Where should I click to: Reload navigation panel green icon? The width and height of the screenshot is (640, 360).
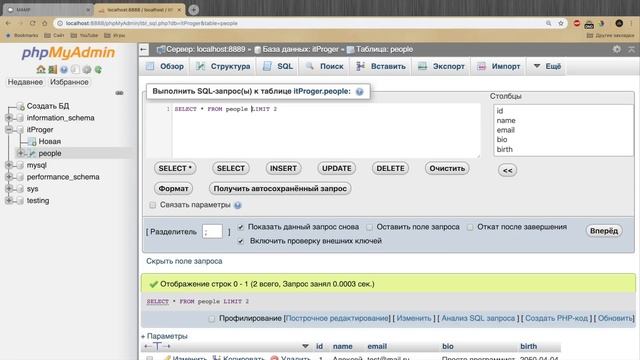click(x=98, y=69)
